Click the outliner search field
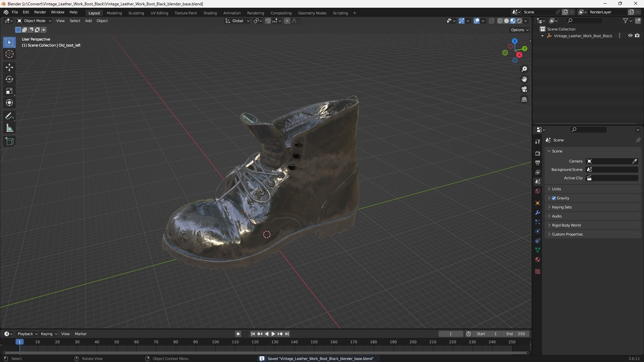The width and height of the screenshot is (644, 362). [x=584, y=21]
